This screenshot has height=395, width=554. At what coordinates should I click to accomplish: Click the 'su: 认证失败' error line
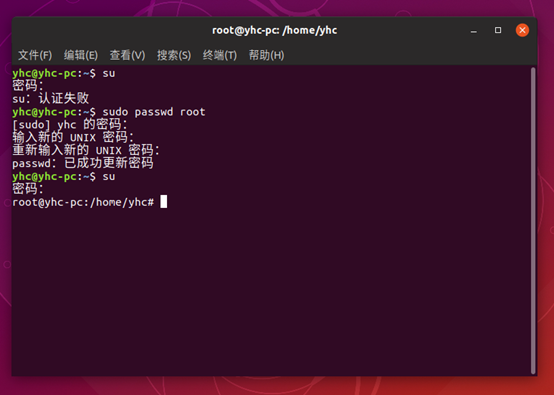pos(51,99)
